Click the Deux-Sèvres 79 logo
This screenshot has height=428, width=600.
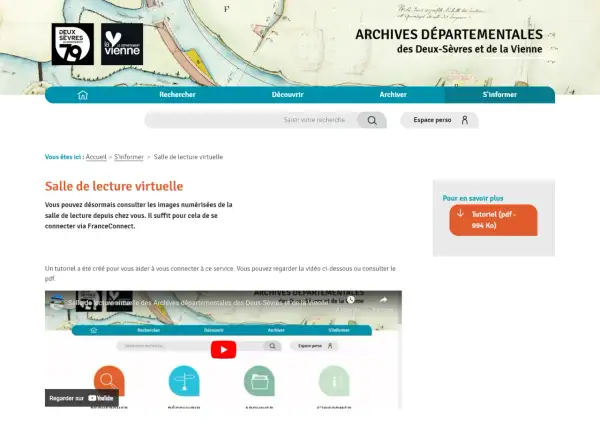(x=73, y=44)
